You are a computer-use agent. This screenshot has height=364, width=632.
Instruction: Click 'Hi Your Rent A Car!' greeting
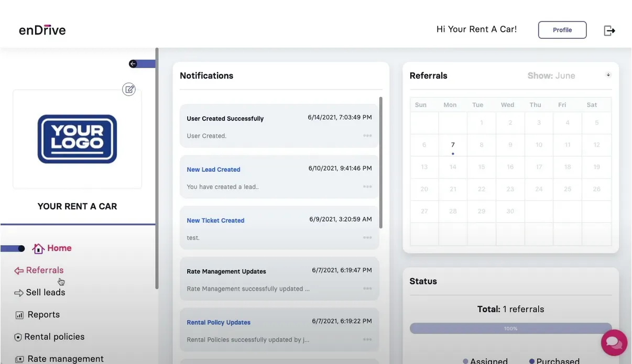pos(477,29)
